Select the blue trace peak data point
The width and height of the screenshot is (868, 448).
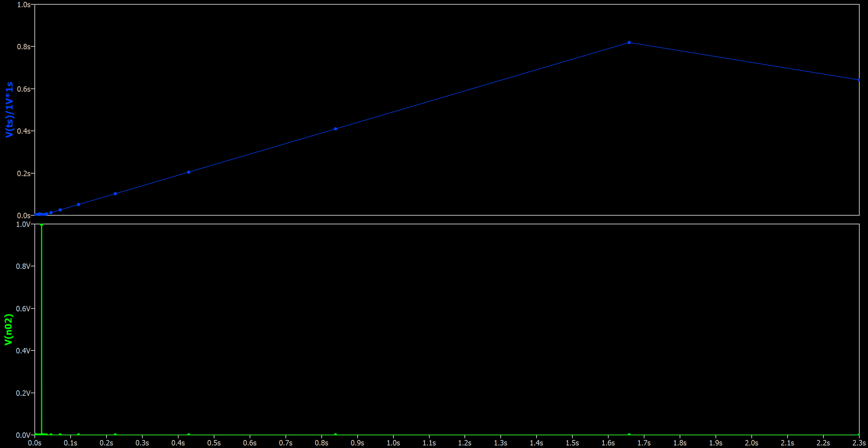click(x=629, y=42)
